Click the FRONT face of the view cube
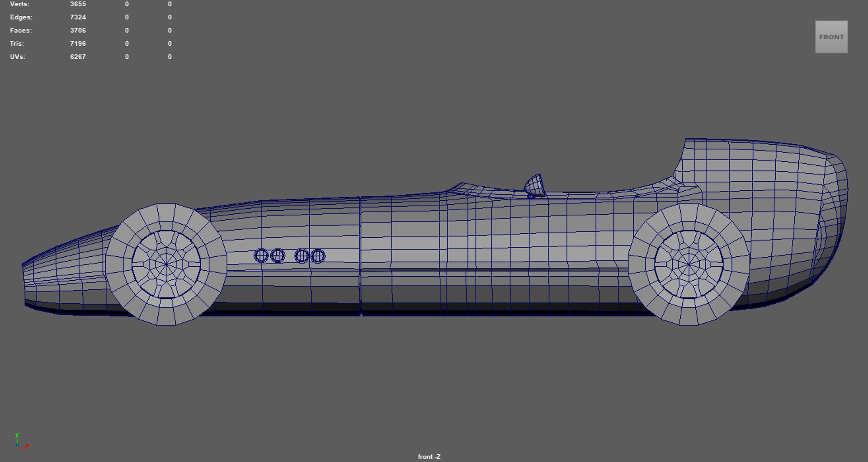Viewport: 868px width, 462px height. [x=831, y=37]
